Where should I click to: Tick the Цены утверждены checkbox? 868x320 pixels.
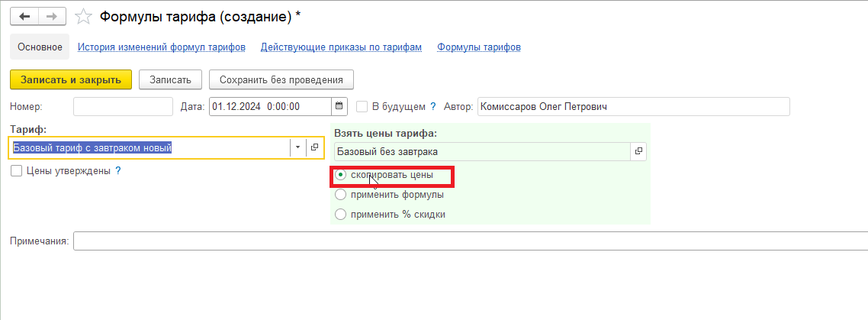[x=16, y=171]
